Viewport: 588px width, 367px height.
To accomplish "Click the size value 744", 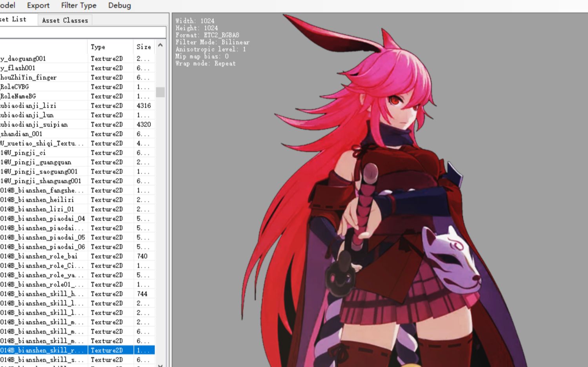I will [142, 294].
